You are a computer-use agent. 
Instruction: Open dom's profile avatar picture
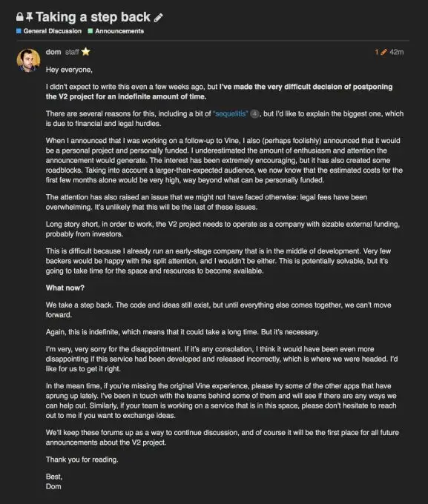click(28, 61)
